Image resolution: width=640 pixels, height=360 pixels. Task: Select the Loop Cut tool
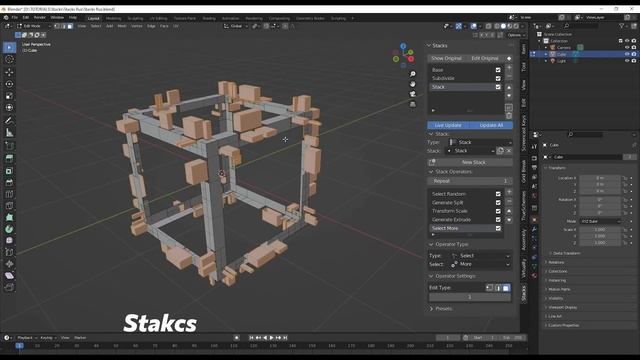click(9, 194)
